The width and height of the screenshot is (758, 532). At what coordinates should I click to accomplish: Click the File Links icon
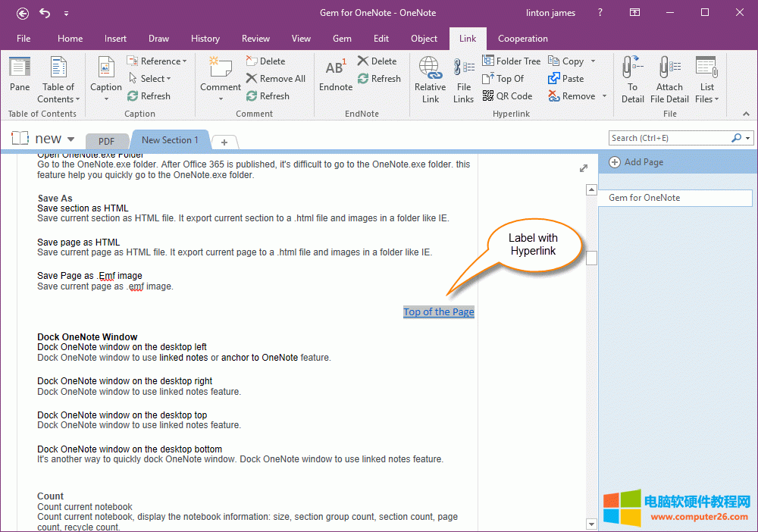[x=463, y=79]
